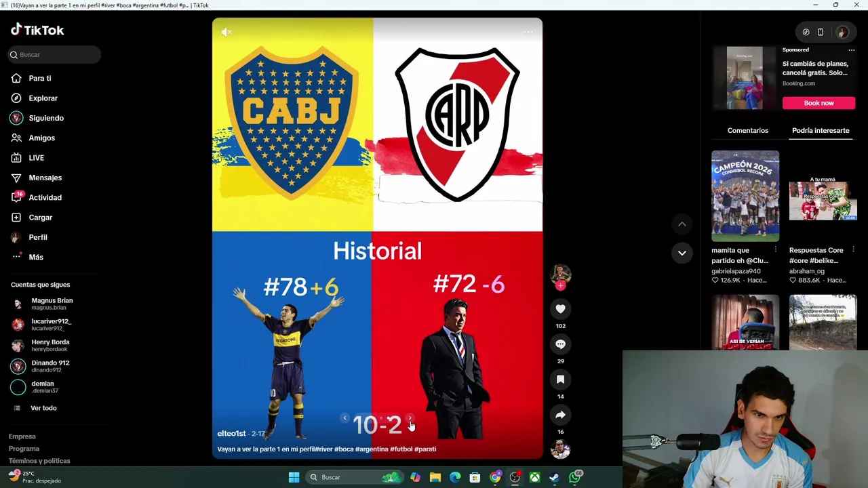Open the sound disc thumbnail
Screen dimensions: 868x488
click(560, 449)
